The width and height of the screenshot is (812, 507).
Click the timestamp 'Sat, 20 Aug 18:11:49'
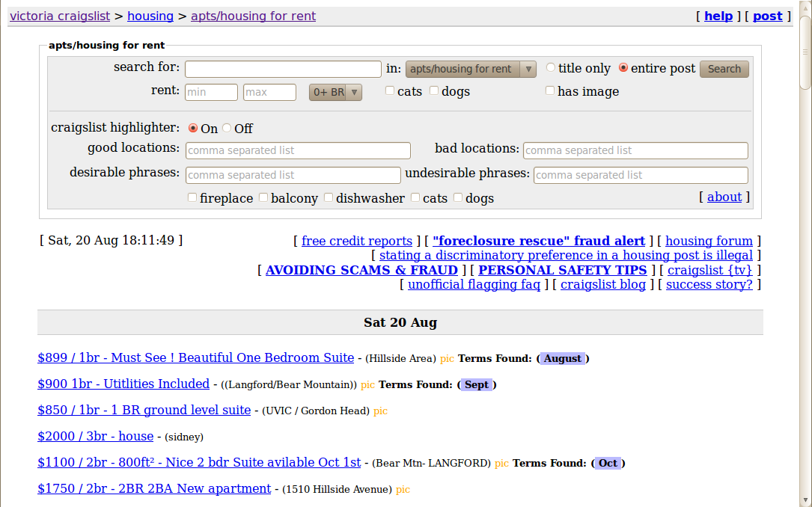coord(112,241)
